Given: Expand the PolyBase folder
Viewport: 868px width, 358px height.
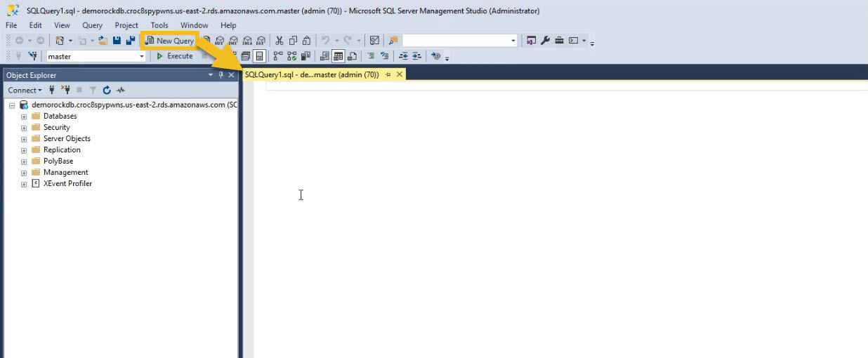Looking at the screenshot, I should pos(24,161).
